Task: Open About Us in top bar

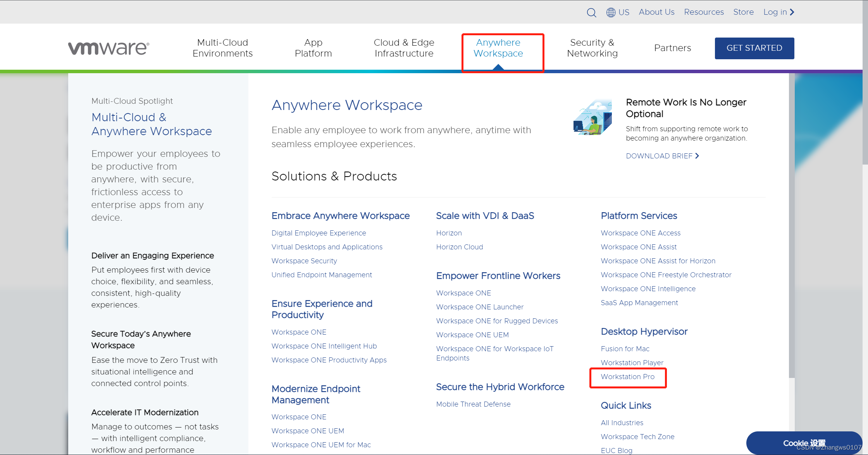Action: (x=656, y=12)
